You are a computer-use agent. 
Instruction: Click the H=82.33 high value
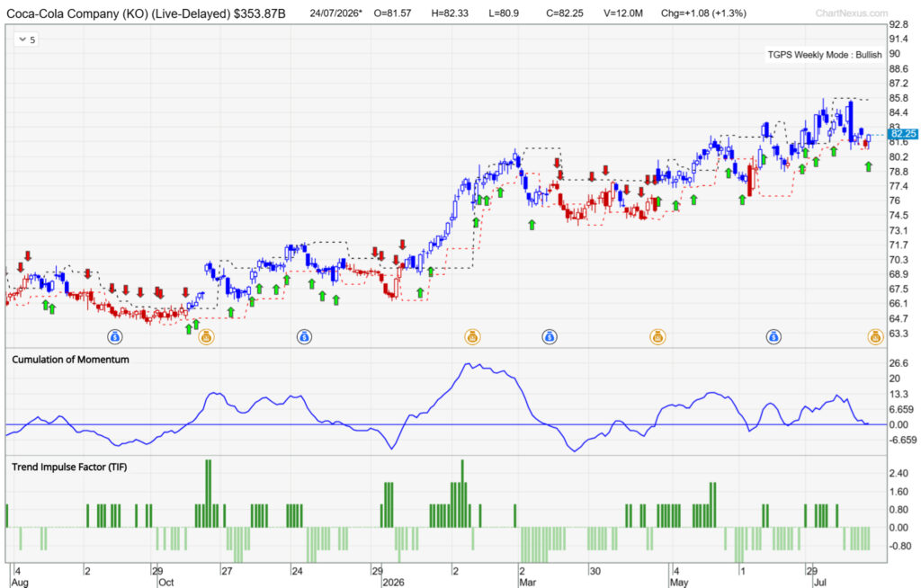pyautogui.click(x=450, y=13)
